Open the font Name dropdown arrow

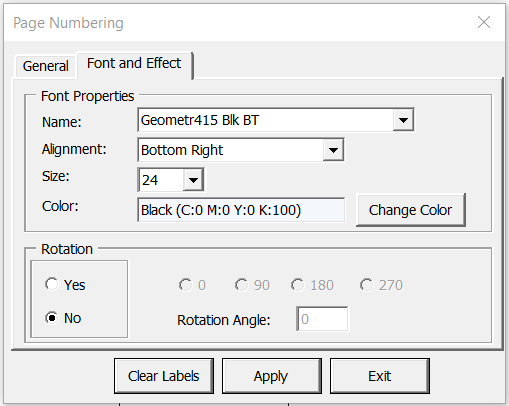click(x=403, y=120)
